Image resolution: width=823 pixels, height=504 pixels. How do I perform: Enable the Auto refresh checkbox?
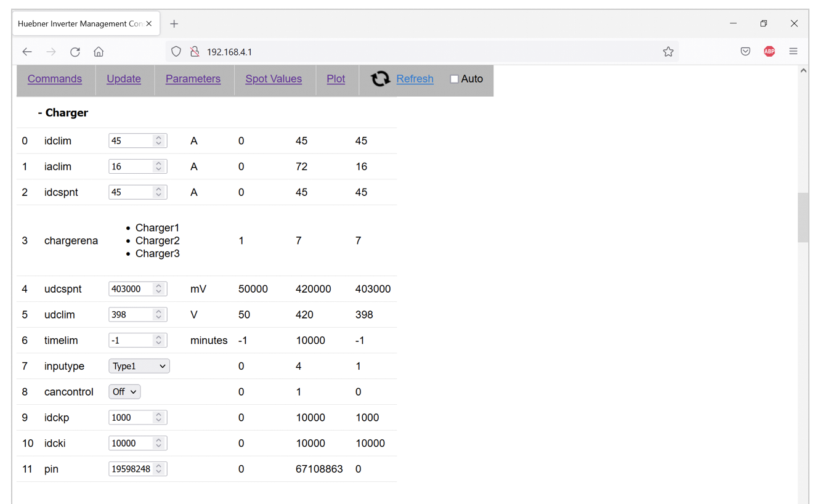pyautogui.click(x=454, y=79)
